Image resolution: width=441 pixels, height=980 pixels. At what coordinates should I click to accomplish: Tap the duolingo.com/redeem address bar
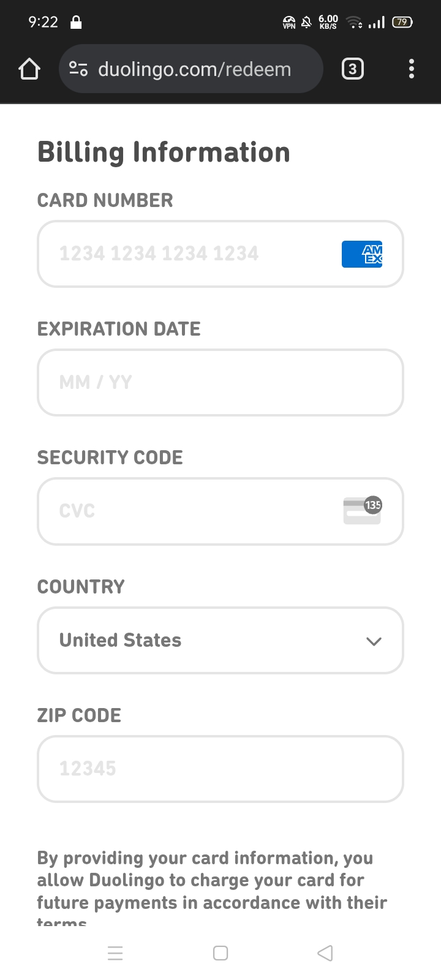[x=195, y=69]
